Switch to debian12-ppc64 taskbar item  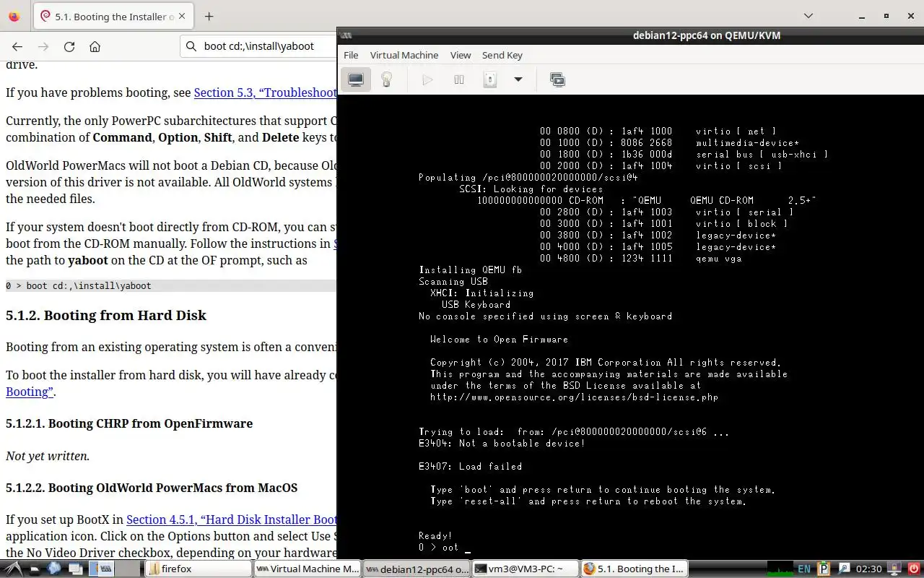coord(417,569)
